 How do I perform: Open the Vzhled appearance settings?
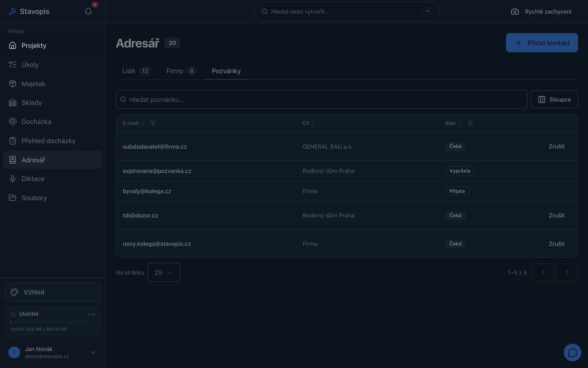pos(53,292)
